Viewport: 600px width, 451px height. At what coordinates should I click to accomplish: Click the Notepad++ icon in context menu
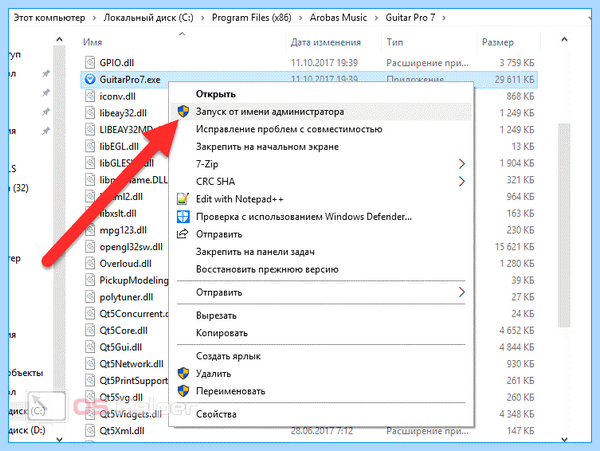click(x=183, y=199)
